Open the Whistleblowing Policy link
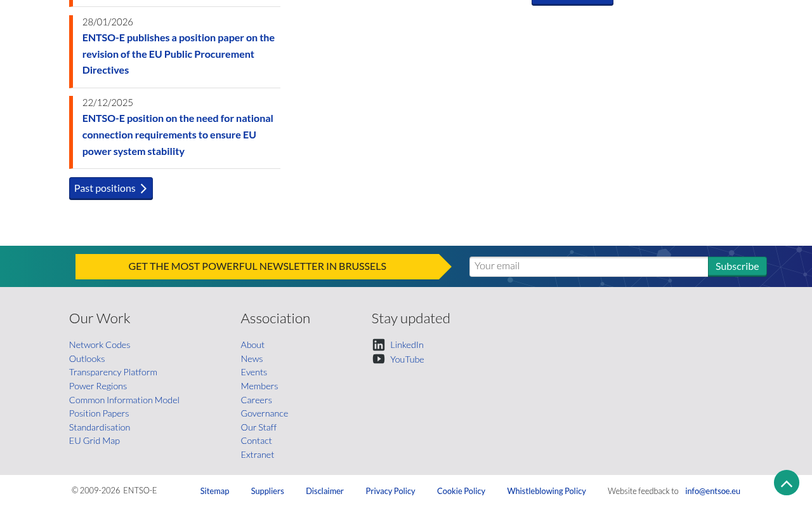 click(x=547, y=491)
